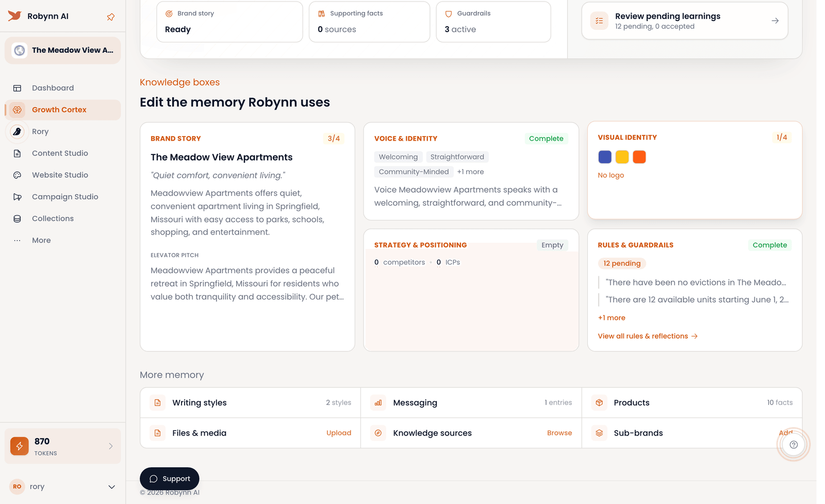Click the Robynn AI fox logo
825x504 pixels.
pyautogui.click(x=14, y=16)
